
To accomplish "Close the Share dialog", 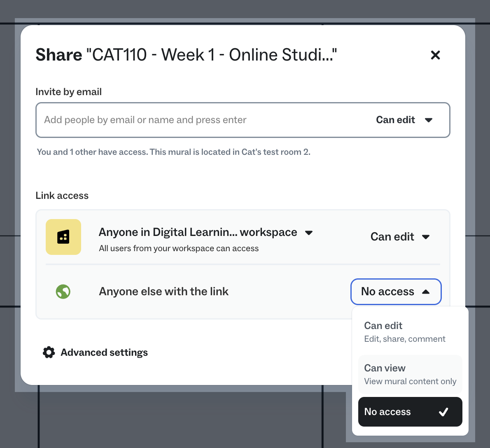I will coord(435,54).
